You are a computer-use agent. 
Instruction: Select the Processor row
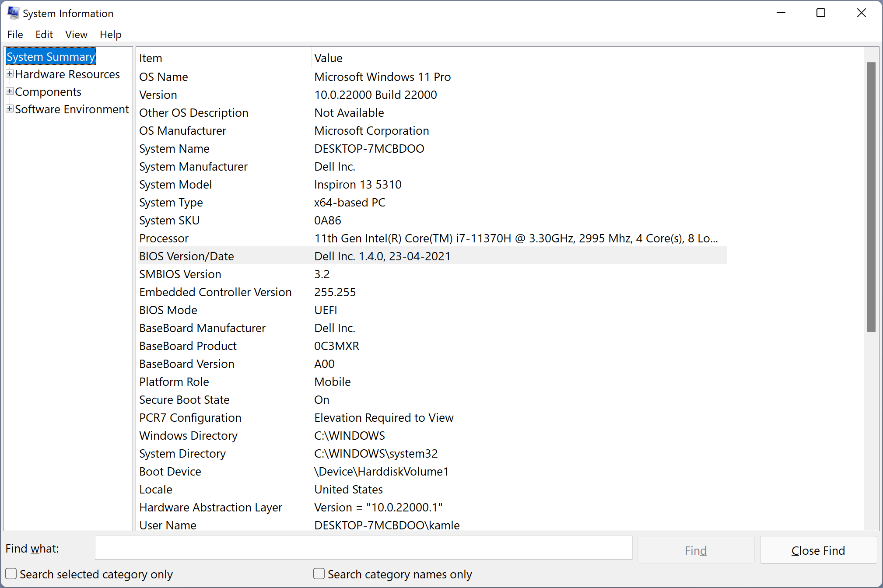[394, 238]
